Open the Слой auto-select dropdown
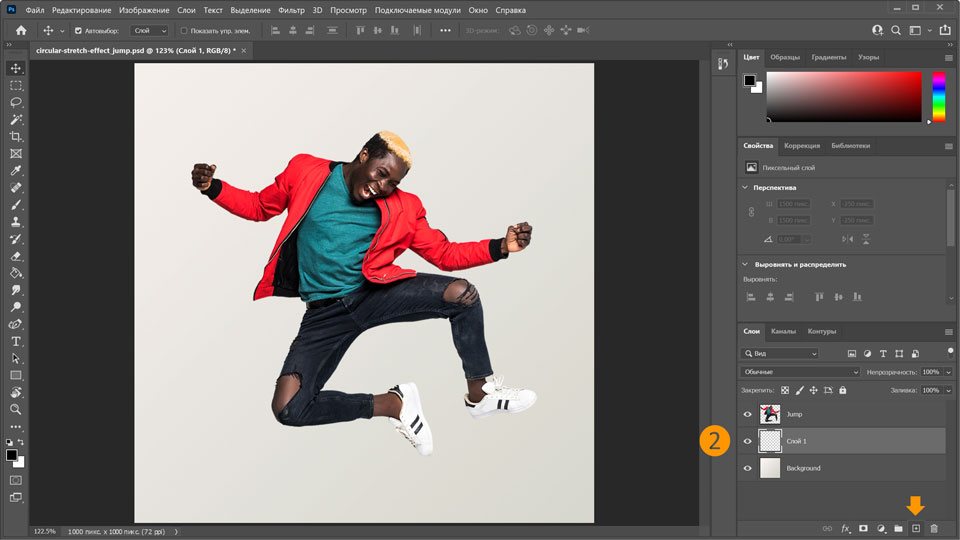Screen dimensions: 960x540 tap(149, 30)
